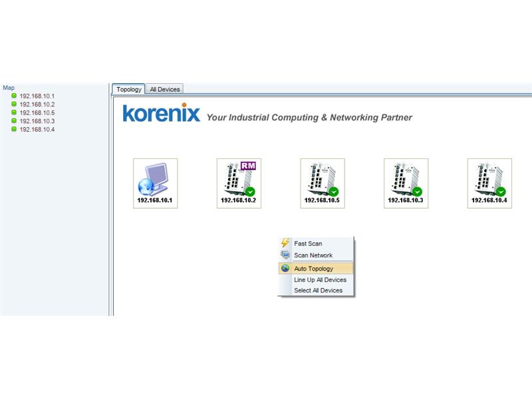The height and width of the screenshot is (399, 532).
Task: Choose Auto Topology from the context menu
Action: pyautogui.click(x=317, y=269)
